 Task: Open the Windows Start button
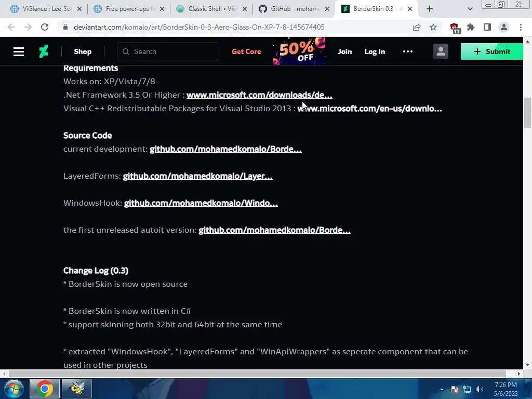coord(14,389)
